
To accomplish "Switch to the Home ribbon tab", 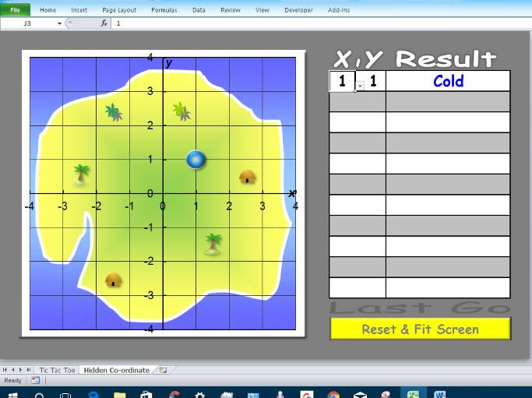I will coord(48,10).
